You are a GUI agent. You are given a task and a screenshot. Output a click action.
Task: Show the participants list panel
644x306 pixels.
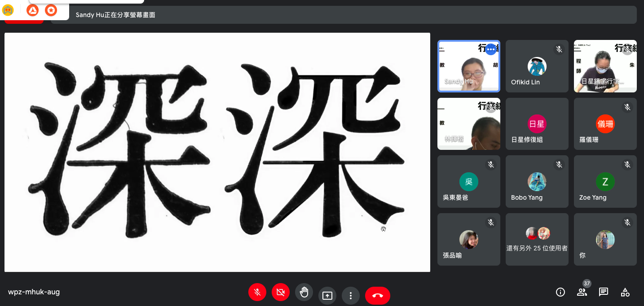tap(582, 292)
